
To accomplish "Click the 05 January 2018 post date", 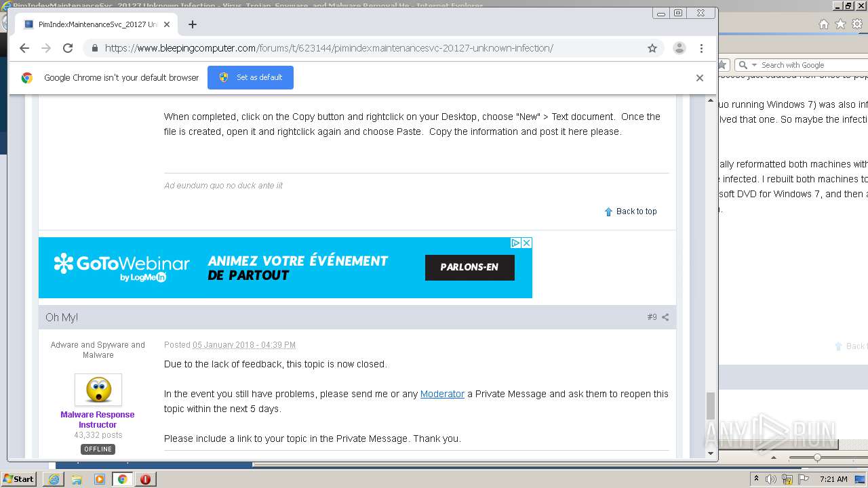I will [x=244, y=345].
